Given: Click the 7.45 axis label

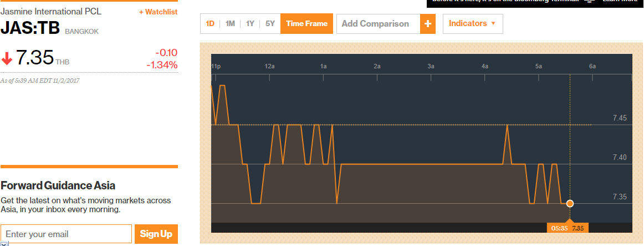Looking at the screenshot, I should click(620, 118).
